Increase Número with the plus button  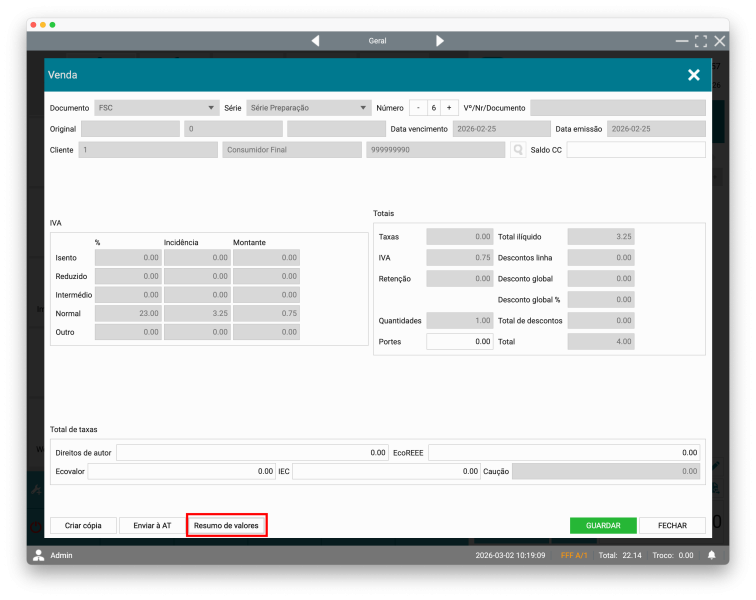(449, 108)
